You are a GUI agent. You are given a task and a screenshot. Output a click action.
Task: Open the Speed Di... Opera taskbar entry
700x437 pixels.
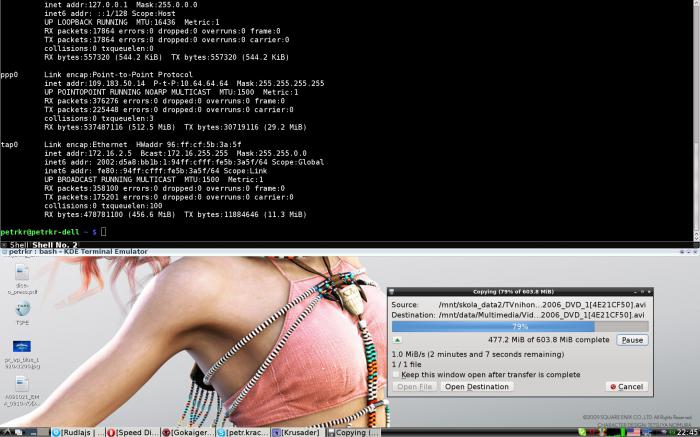(133, 432)
